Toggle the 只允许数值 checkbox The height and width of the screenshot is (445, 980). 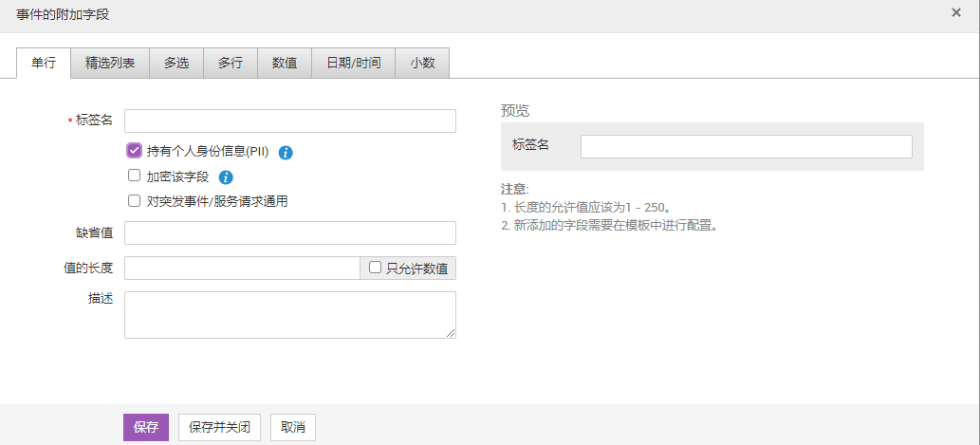375,268
